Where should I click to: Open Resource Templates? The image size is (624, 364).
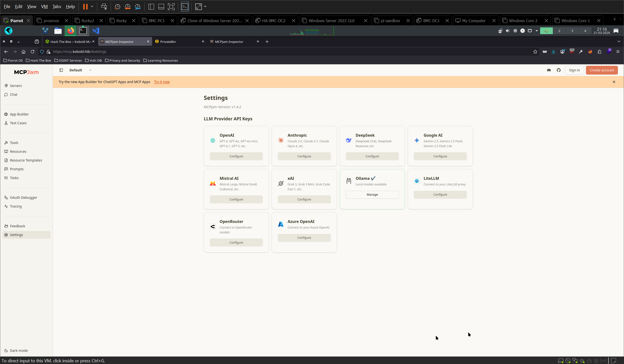click(x=26, y=160)
